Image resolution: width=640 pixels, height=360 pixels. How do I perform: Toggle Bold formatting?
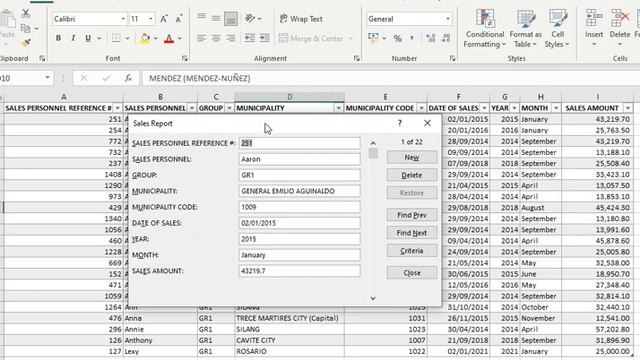pos(58,38)
